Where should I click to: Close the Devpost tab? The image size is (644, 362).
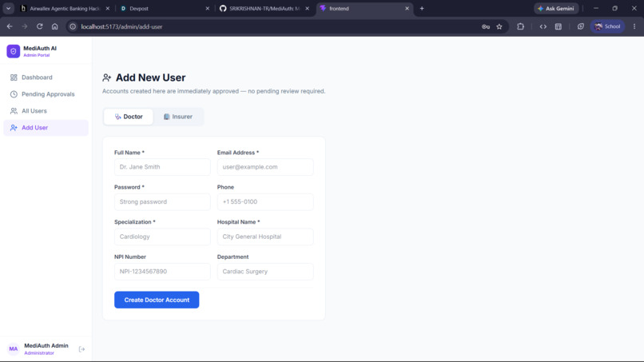click(x=208, y=8)
